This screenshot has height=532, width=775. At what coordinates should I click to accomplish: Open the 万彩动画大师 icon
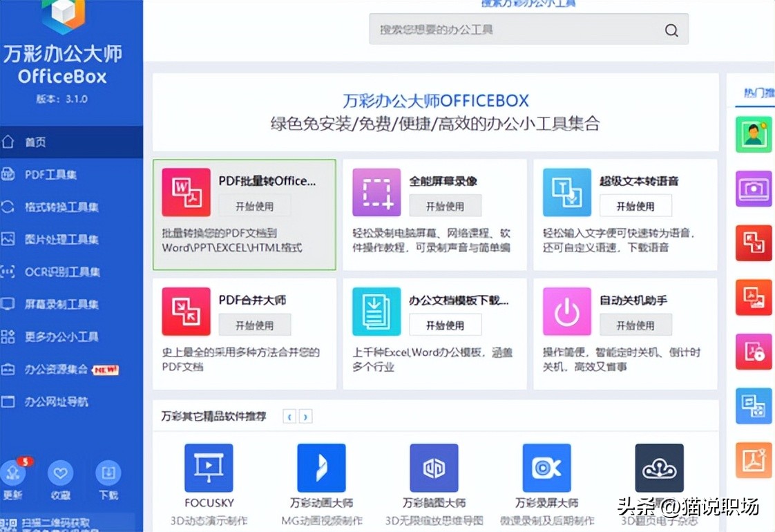point(321,467)
